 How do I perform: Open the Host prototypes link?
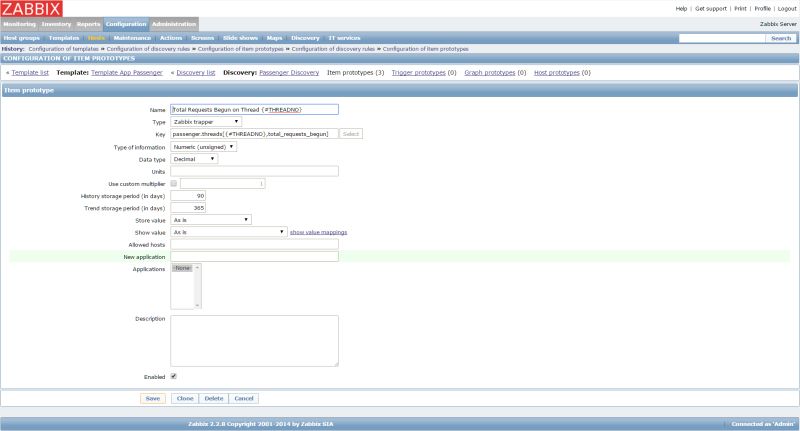tap(557, 73)
